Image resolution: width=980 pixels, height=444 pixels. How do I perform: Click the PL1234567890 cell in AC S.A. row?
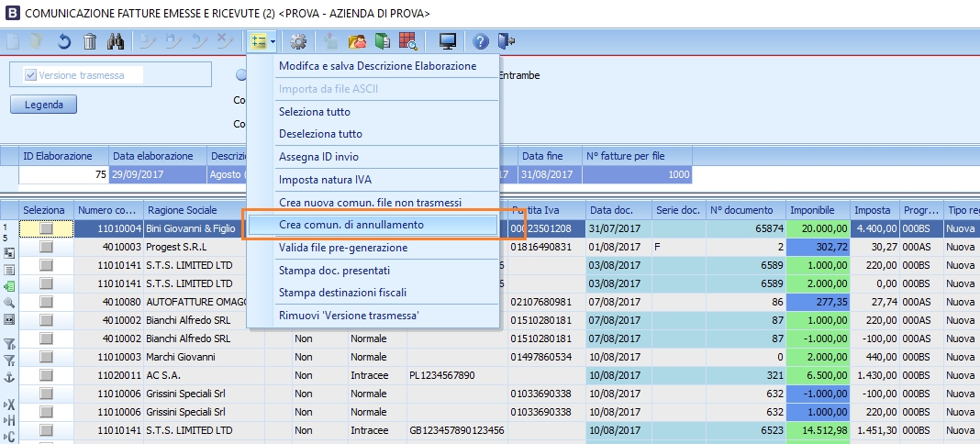point(457,376)
